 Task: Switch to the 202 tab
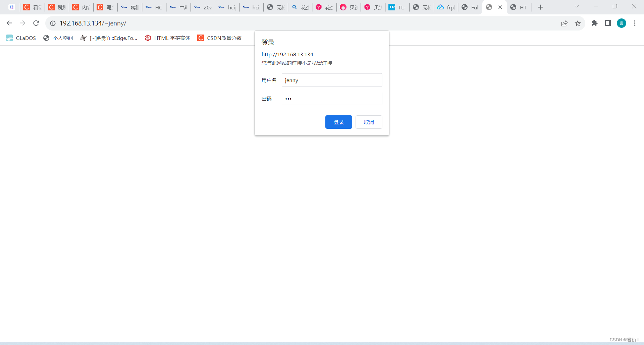point(203,7)
